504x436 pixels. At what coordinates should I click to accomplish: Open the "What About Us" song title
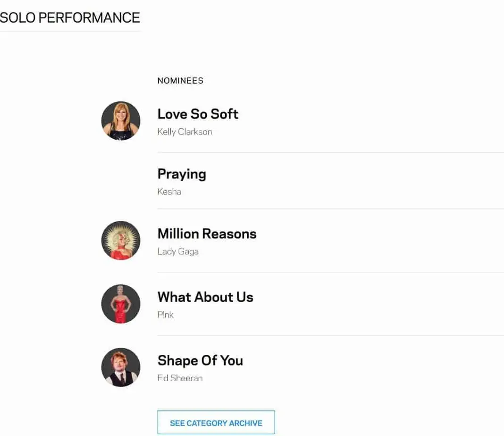(205, 297)
